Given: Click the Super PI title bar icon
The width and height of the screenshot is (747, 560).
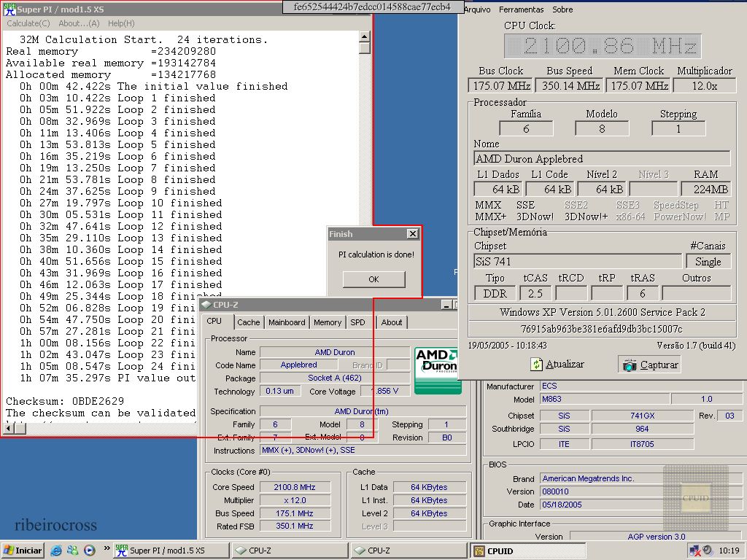Looking at the screenshot, I should pos(9,9).
